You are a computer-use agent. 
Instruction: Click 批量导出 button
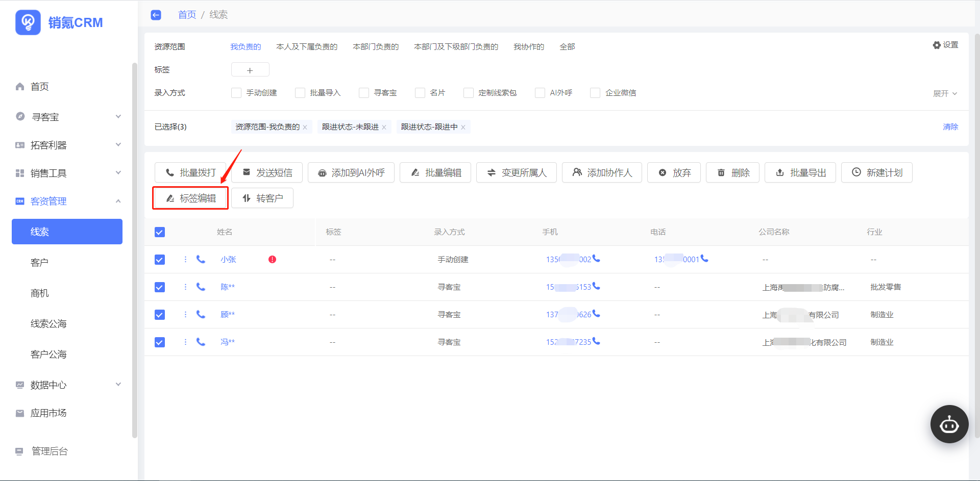point(800,172)
